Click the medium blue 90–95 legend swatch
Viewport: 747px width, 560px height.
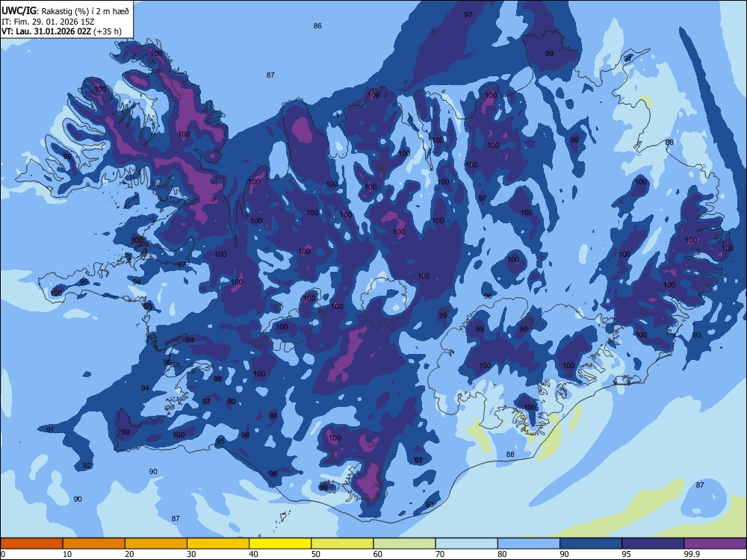coord(591,544)
